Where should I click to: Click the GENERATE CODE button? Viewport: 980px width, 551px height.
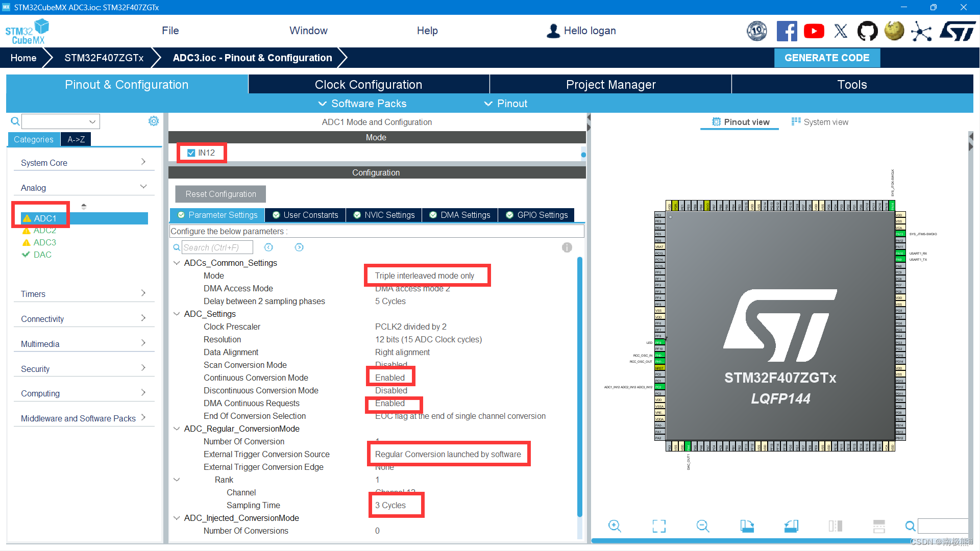tap(827, 58)
